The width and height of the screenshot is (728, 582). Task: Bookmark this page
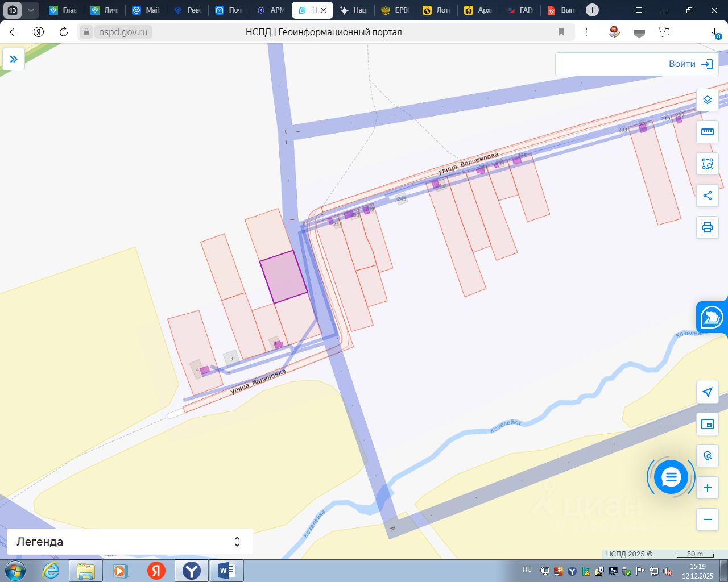click(x=561, y=32)
